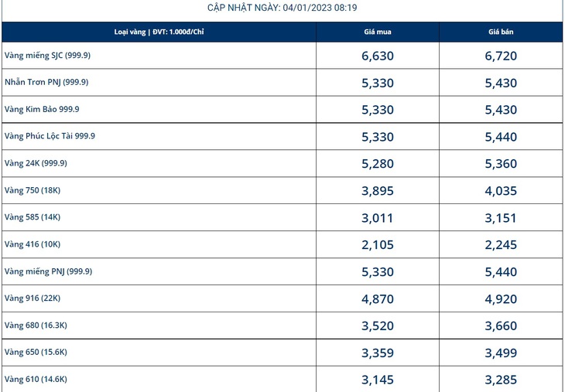
Task: Select the 'Vàng miếng SJC (999.9)' row label
Action: pyautogui.click(x=47, y=56)
